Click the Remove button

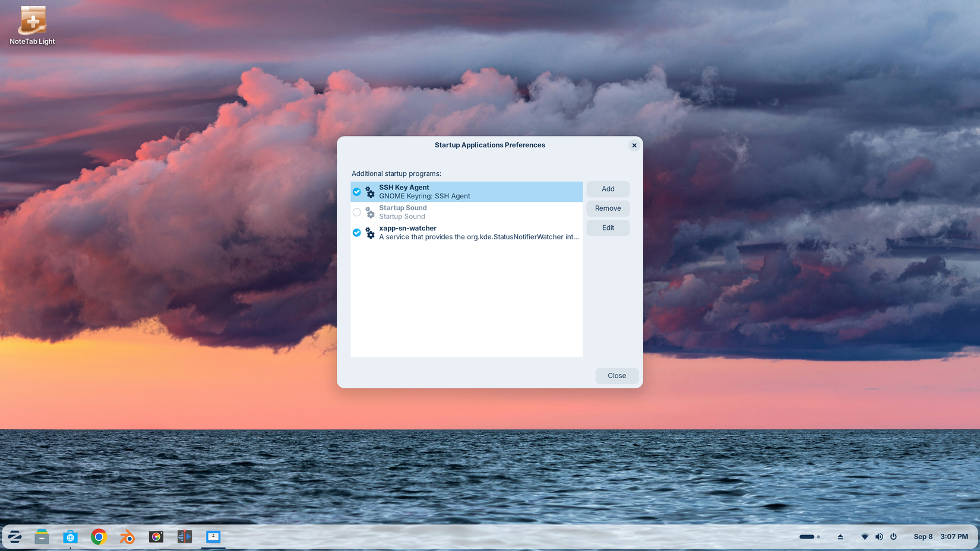(x=608, y=208)
